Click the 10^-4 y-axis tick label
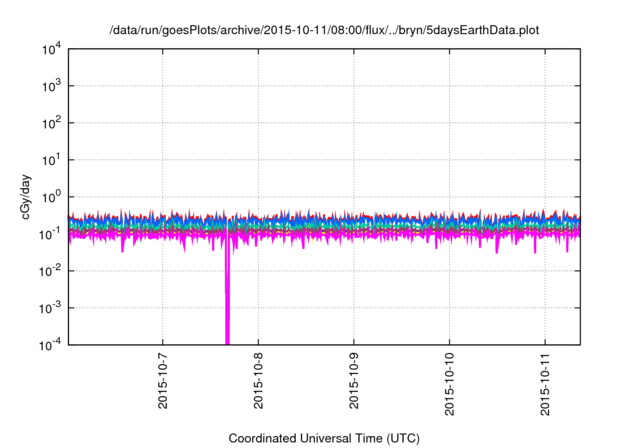Screen dimensions: 640x448 (51, 345)
